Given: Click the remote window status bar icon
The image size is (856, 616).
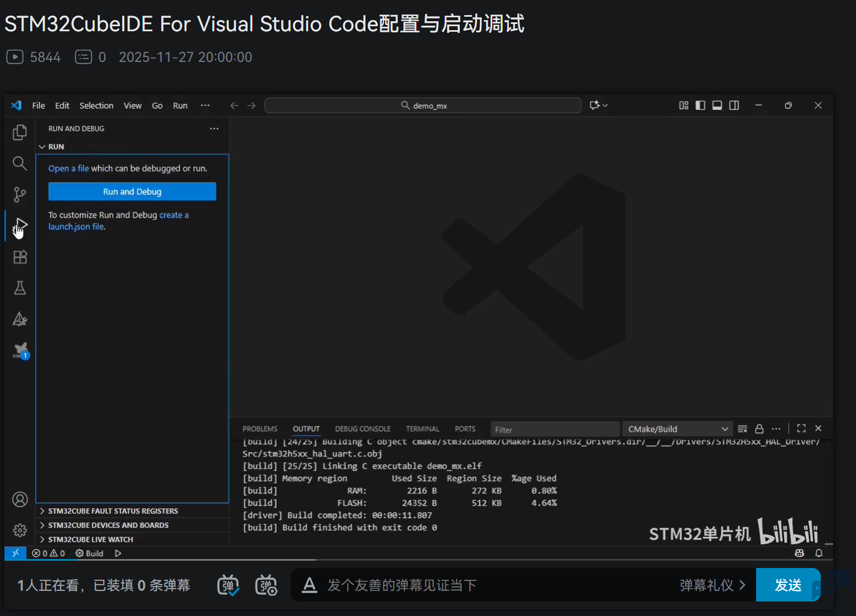Looking at the screenshot, I should 16,553.
